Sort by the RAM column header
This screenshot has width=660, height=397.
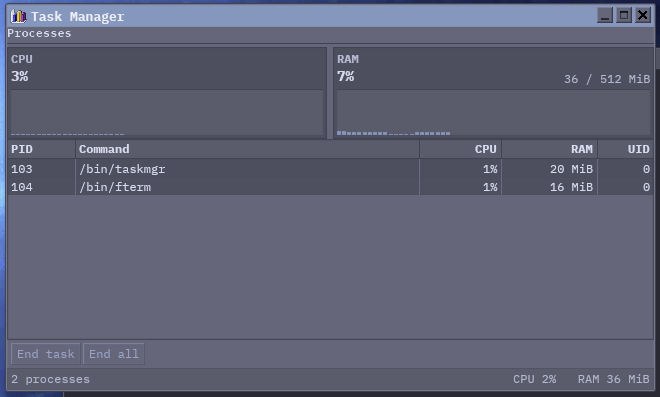pos(550,149)
